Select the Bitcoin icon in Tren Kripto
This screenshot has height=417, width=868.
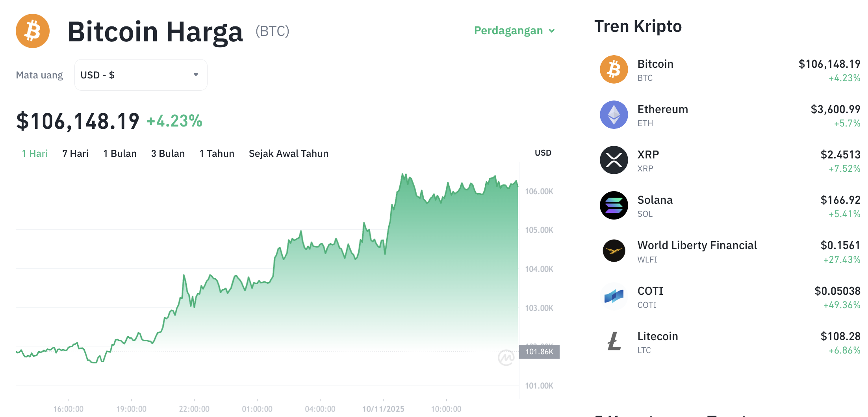(613, 69)
